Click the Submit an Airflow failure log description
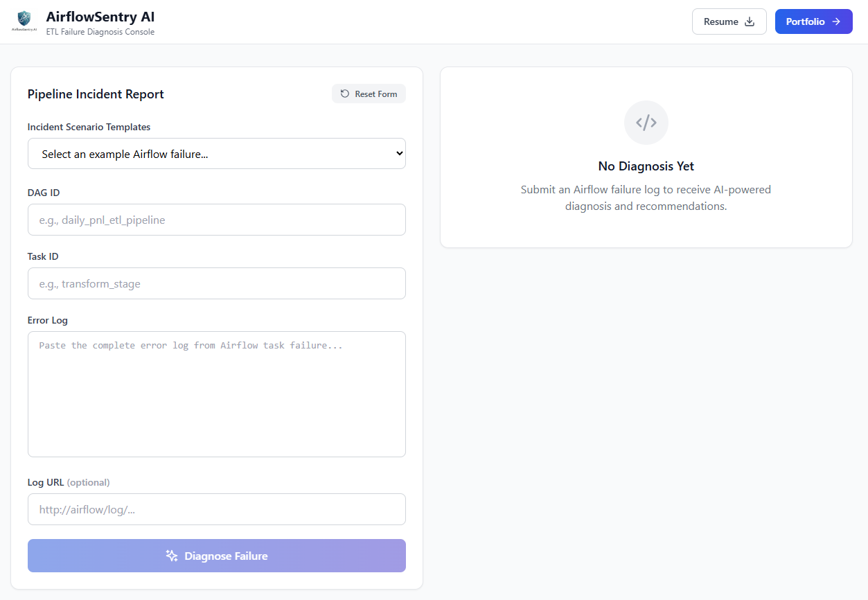This screenshot has width=868, height=600. (x=646, y=198)
